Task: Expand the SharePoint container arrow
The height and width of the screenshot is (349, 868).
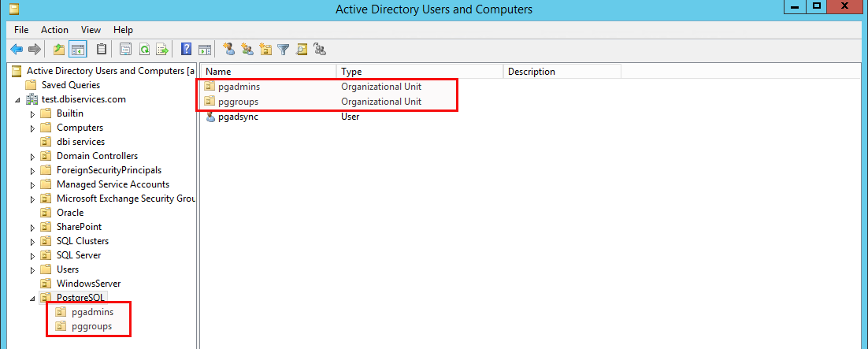Action: tap(32, 227)
